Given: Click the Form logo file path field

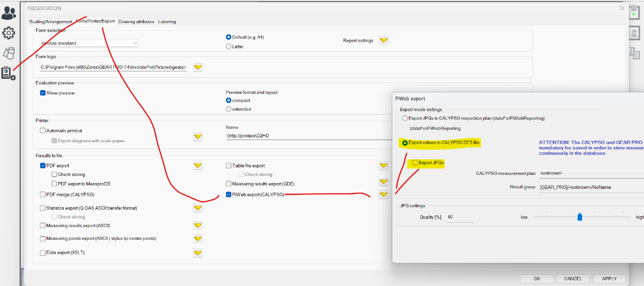Looking at the screenshot, I should pyautogui.click(x=113, y=68).
